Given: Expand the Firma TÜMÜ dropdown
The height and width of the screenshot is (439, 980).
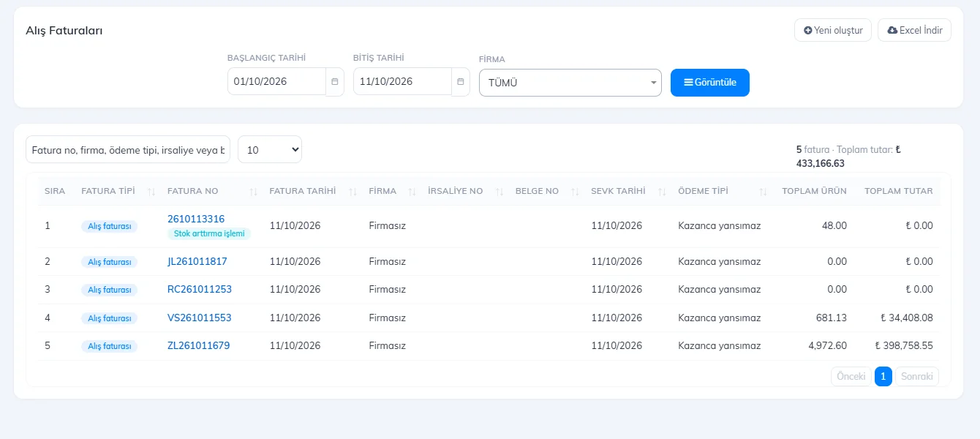Looking at the screenshot, I should 570,83.
